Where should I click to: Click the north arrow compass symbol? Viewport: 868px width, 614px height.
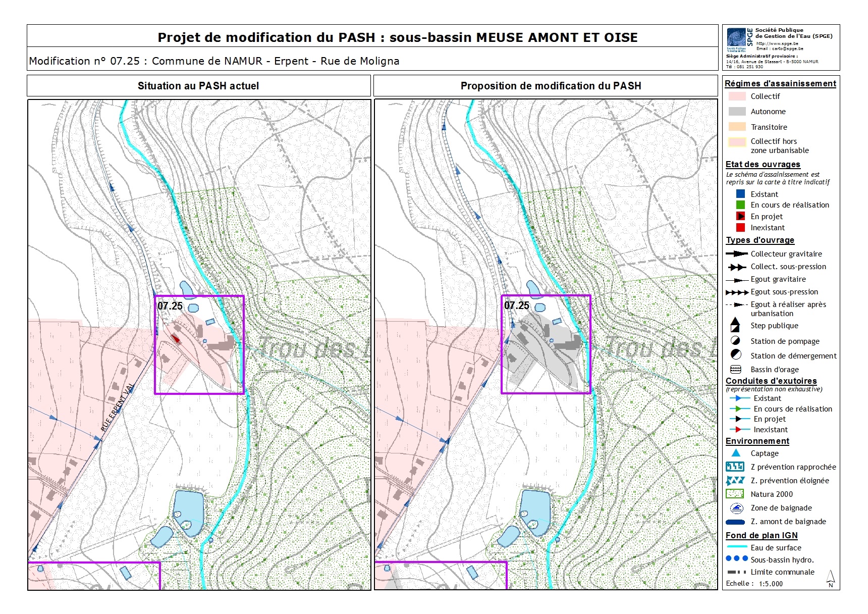point(831,579)
